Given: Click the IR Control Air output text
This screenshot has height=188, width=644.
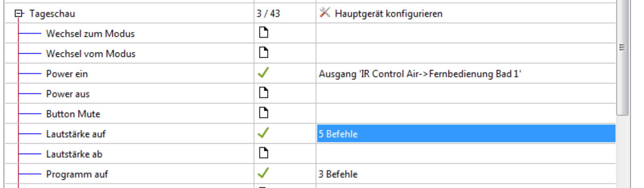Looking at the screenshot, I should pyautogui.click(x=419, y=74).
